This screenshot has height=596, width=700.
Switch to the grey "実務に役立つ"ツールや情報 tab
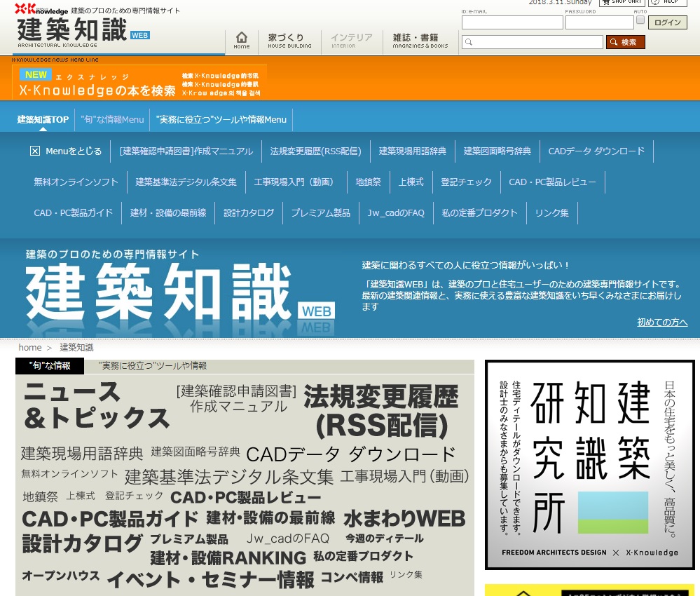153,366
